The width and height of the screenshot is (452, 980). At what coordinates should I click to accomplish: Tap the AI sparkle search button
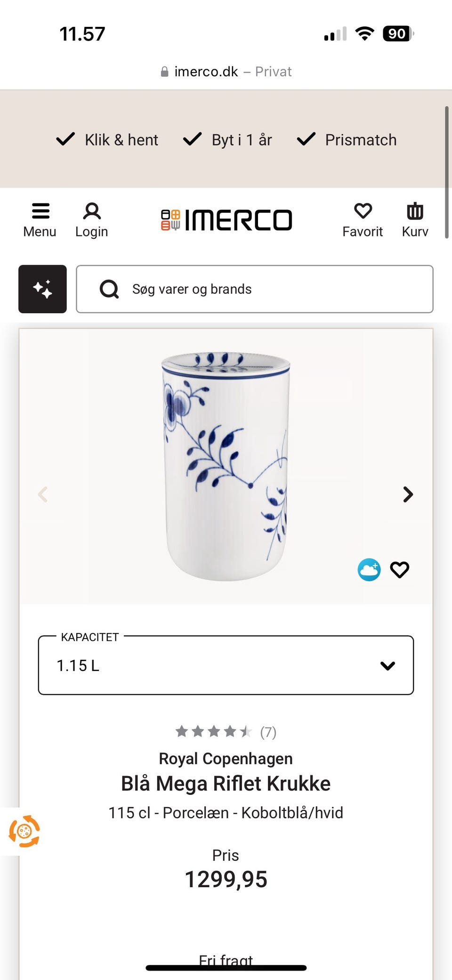pyautogui.click(x=42, y=289)
